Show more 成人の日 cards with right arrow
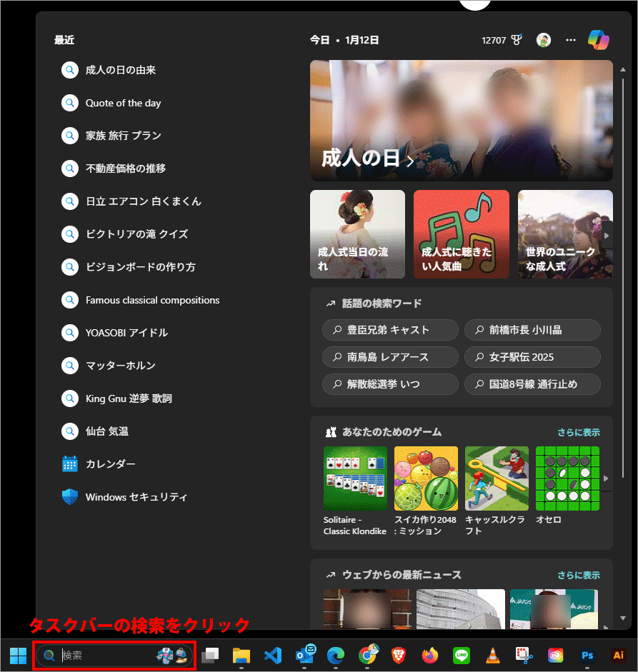This screenshot has width=638, height=672. click(x=606, y=234)
